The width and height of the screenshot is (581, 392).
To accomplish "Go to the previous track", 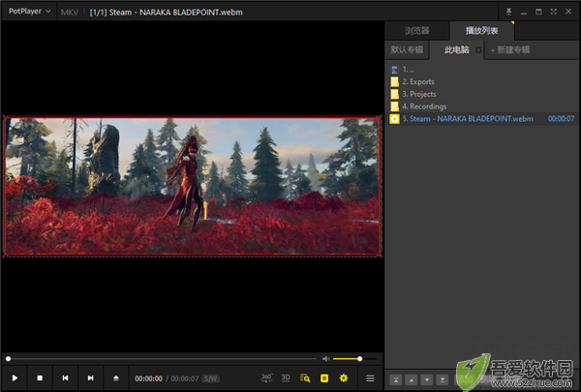I will [65, 377].
